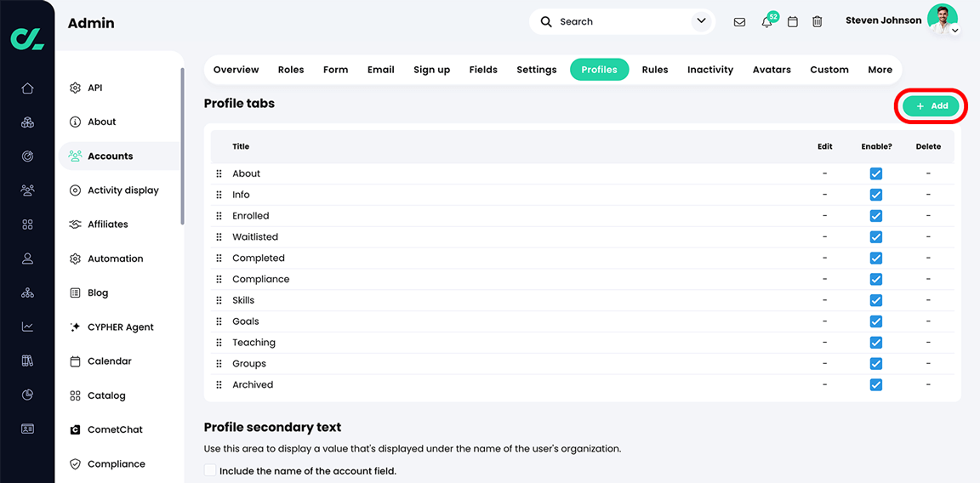
Task: Select the Avatars tab
Action: (772, 70)
